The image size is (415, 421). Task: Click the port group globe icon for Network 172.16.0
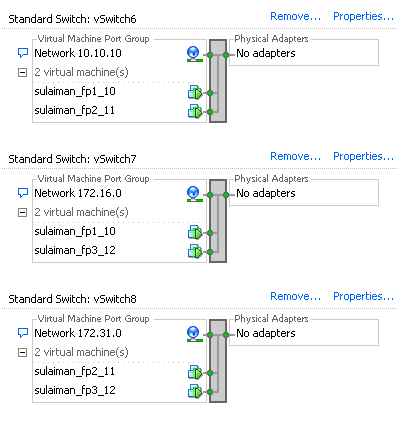pyautogui.click(x=194, y=194)
